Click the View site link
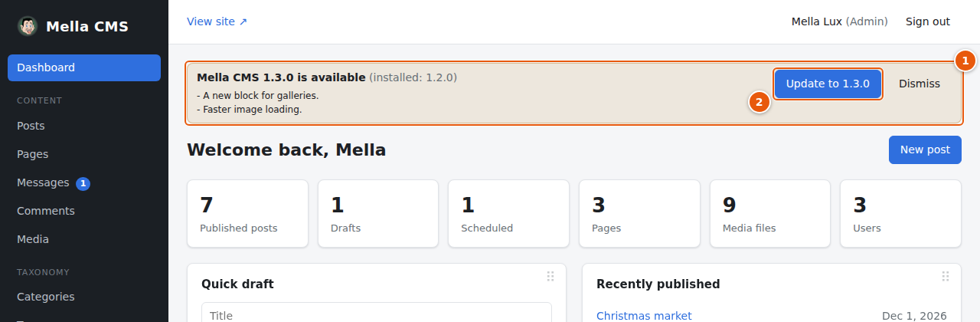 coord(217,21)
